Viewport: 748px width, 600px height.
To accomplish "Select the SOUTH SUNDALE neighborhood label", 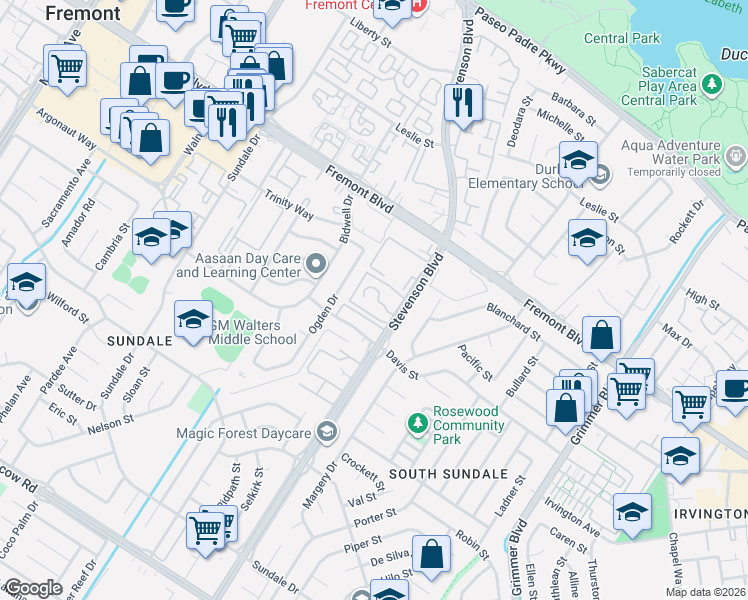I will coord(448,474).
